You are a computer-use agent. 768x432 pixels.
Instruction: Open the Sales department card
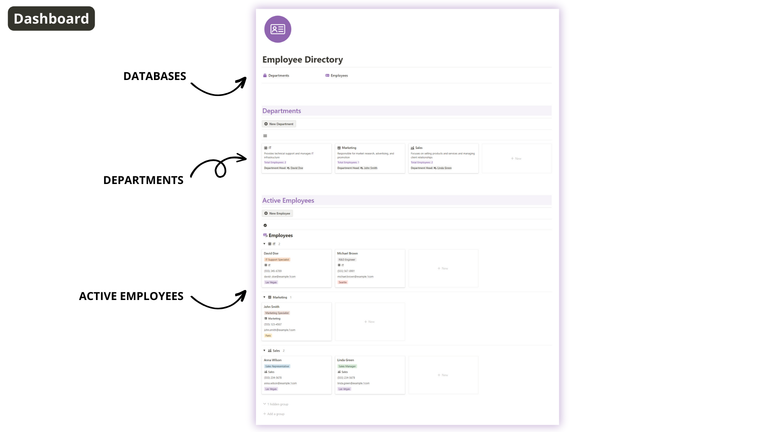tap(443, 158)
